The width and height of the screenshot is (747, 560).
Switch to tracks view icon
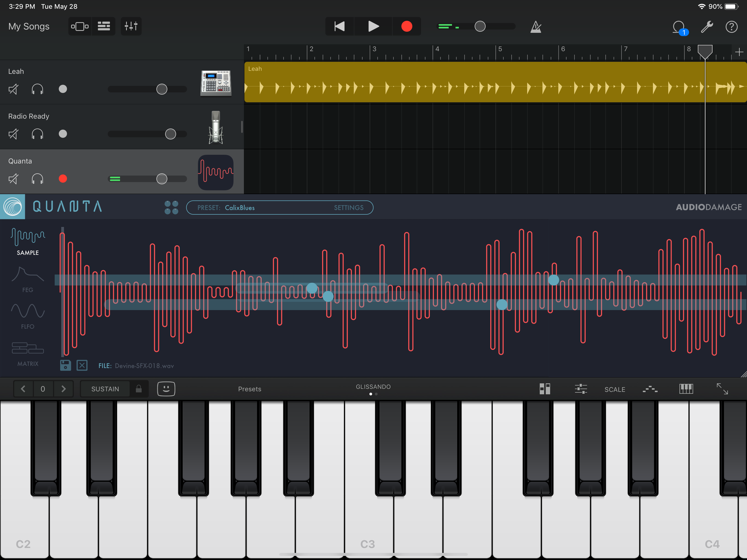click(x=104, y=26)
